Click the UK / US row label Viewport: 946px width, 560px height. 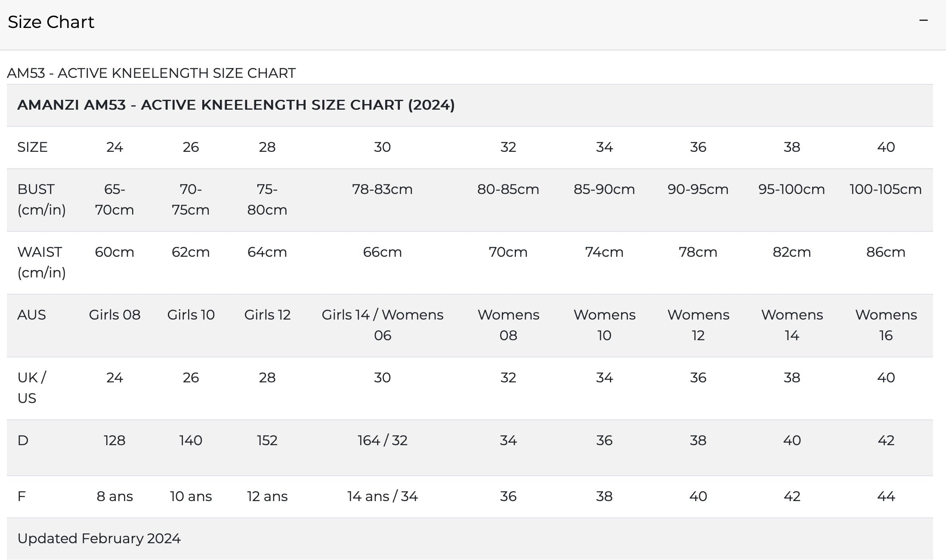click(31, 388)
